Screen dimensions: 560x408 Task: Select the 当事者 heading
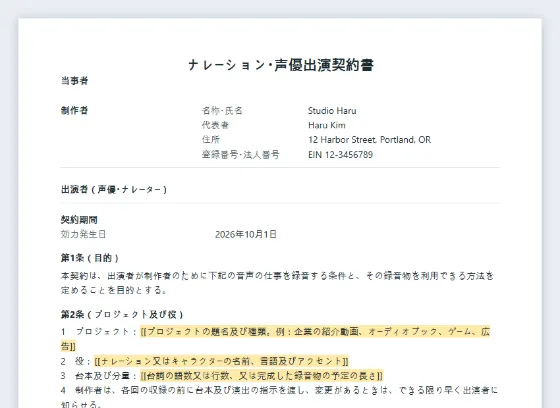pos(74,81)
